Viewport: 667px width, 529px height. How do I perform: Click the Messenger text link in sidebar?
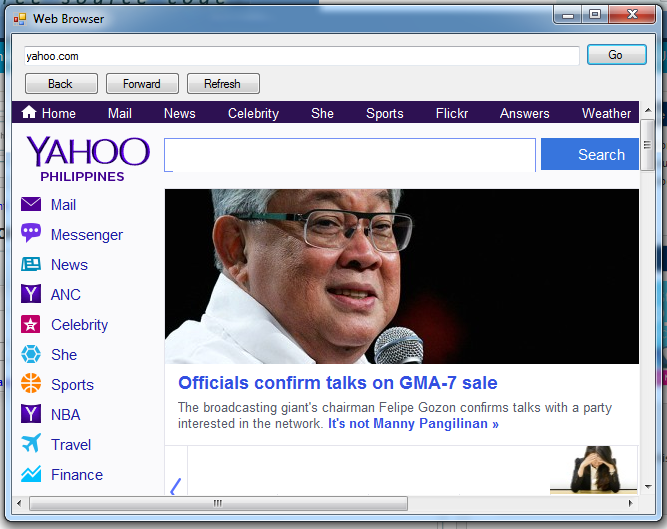87,235
